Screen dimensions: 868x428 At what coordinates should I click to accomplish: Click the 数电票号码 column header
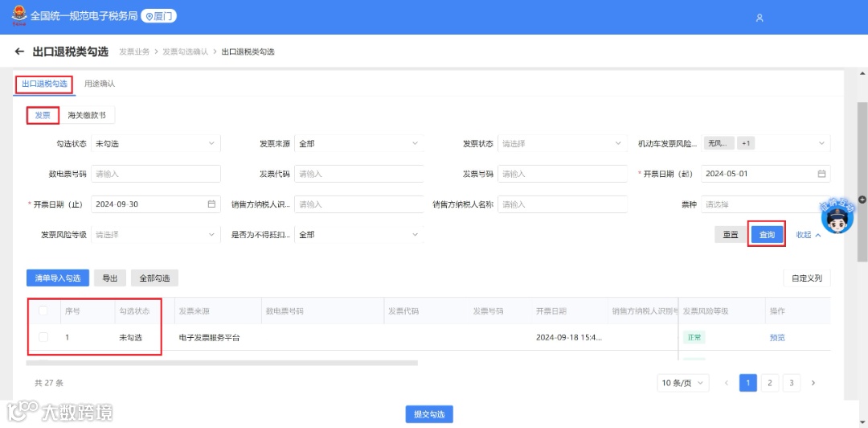[x=285, y=311]
